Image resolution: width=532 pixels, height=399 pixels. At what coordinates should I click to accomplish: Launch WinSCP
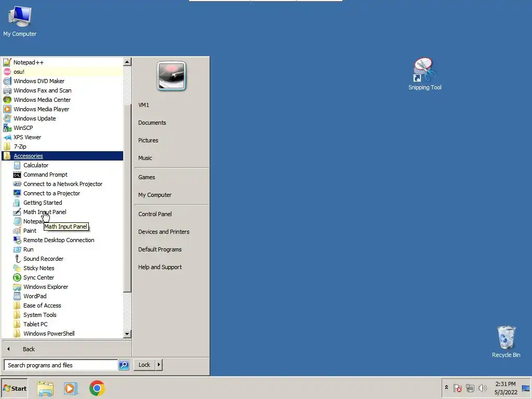tap(62, 128)
